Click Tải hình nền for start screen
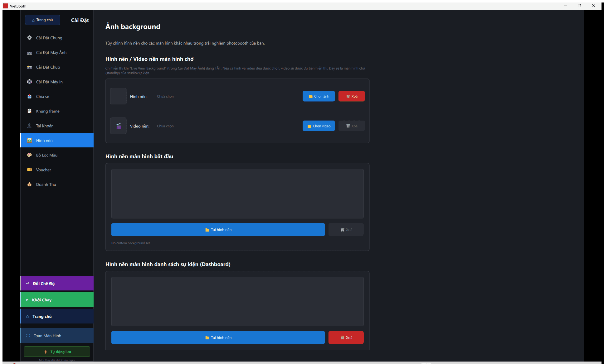 point(218,230)
